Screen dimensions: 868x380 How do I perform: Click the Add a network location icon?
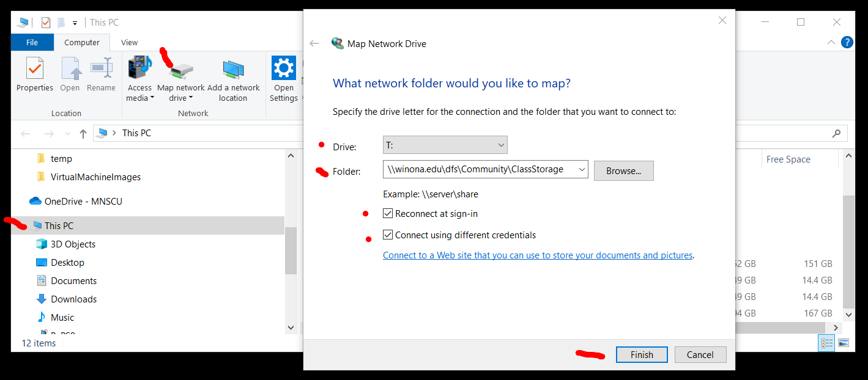pos(233,70)
